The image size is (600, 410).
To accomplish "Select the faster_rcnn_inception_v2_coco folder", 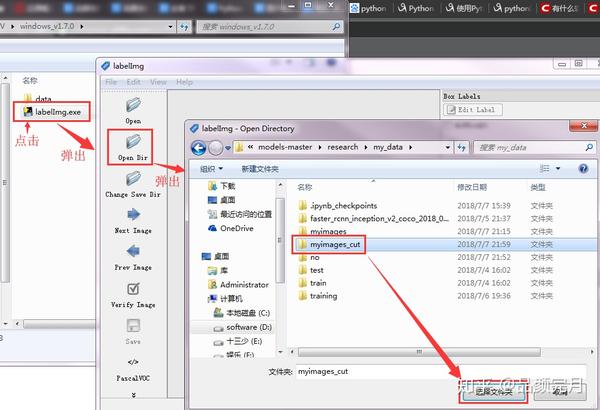I will pos(373,219).
